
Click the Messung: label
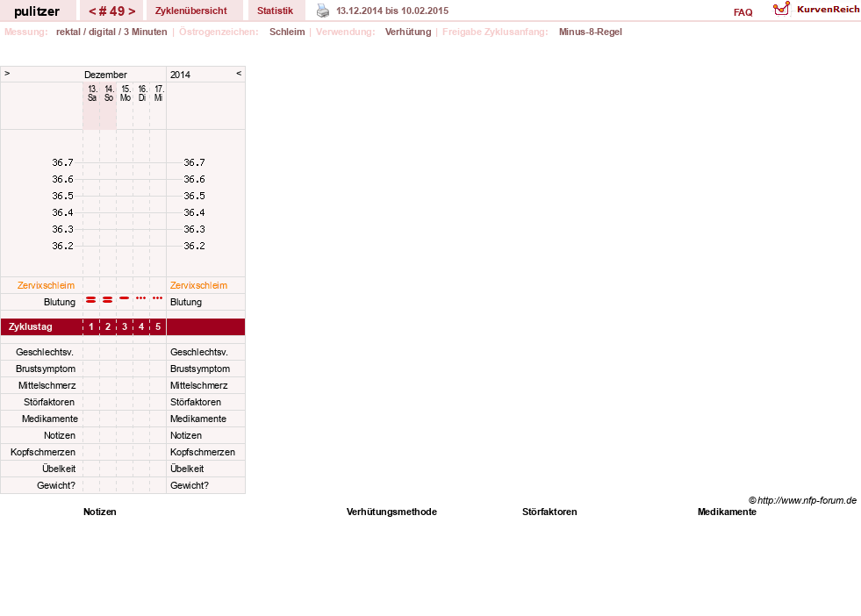click(x=25, y=32)
